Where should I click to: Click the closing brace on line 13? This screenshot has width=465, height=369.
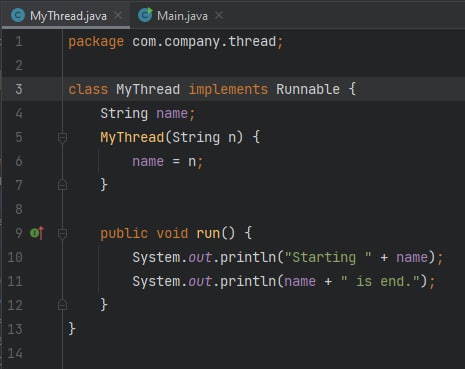pos(72,329)
